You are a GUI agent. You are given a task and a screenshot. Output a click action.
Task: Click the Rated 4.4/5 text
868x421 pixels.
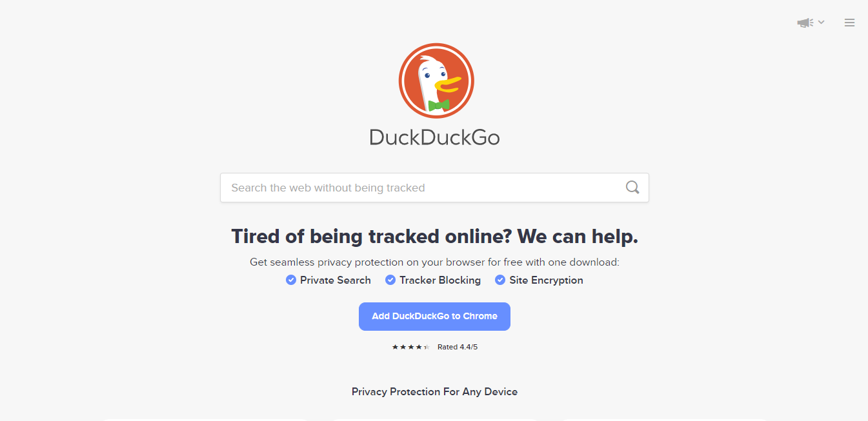(458, 347)
